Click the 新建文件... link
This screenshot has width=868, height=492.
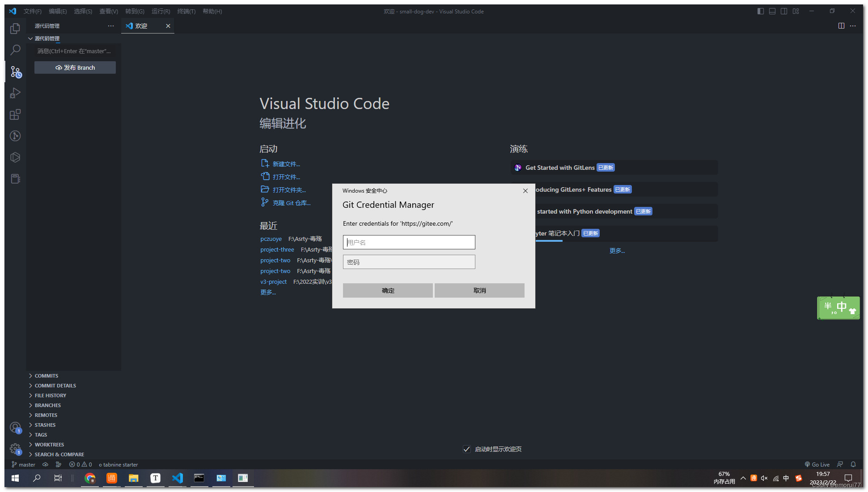tap(286, 164)
